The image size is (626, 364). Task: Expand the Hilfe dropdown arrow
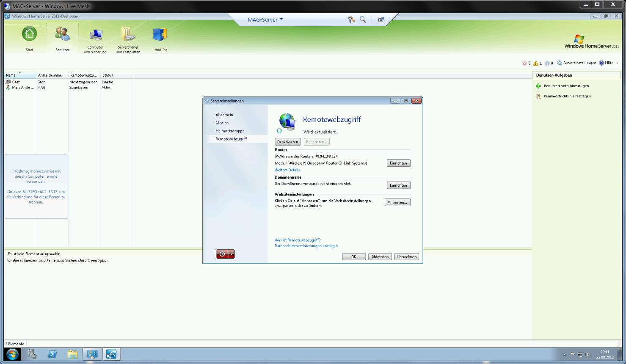[617, 63]
